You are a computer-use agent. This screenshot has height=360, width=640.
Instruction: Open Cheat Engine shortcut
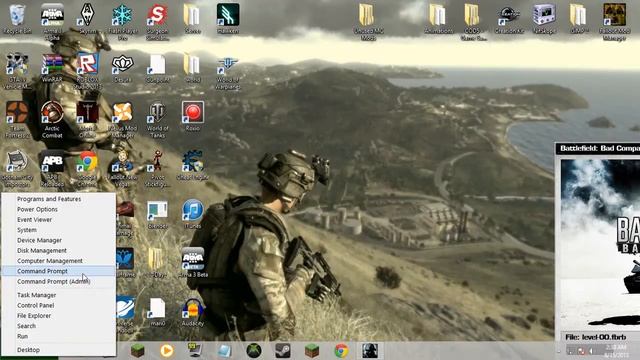[193, 165]
